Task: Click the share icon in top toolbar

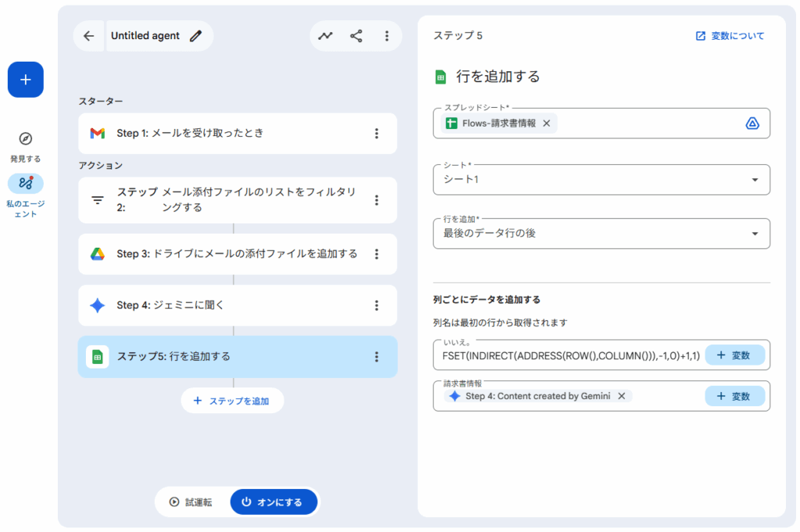Action: click(356, 36)
